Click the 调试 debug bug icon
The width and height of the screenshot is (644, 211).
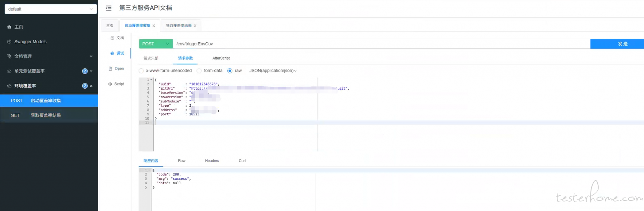click(x=112, y=53)
